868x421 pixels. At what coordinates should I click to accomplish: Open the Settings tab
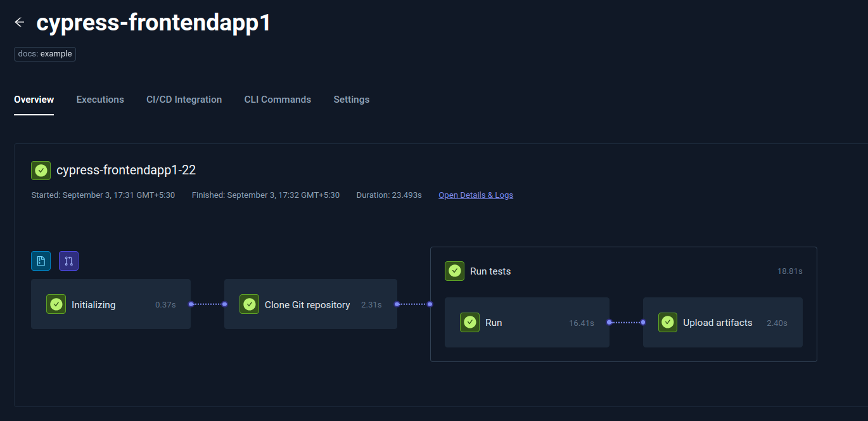tap(352, 100)
